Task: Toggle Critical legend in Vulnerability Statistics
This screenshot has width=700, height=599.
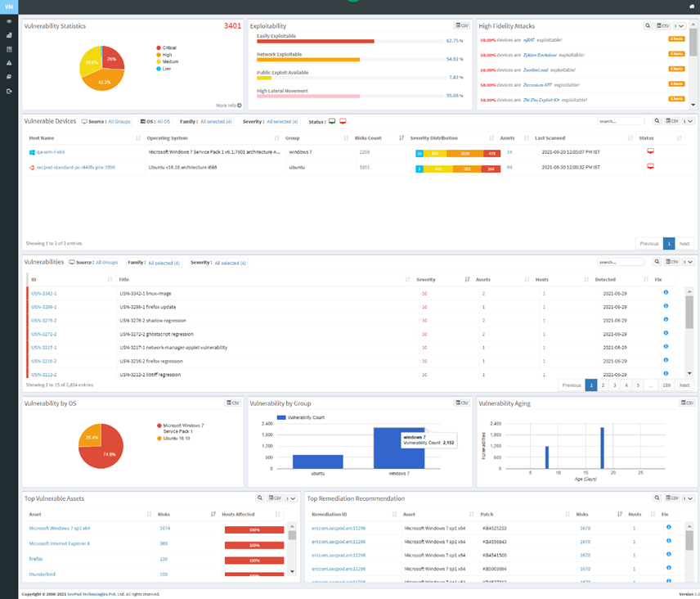Action: (x=166, y=47)
